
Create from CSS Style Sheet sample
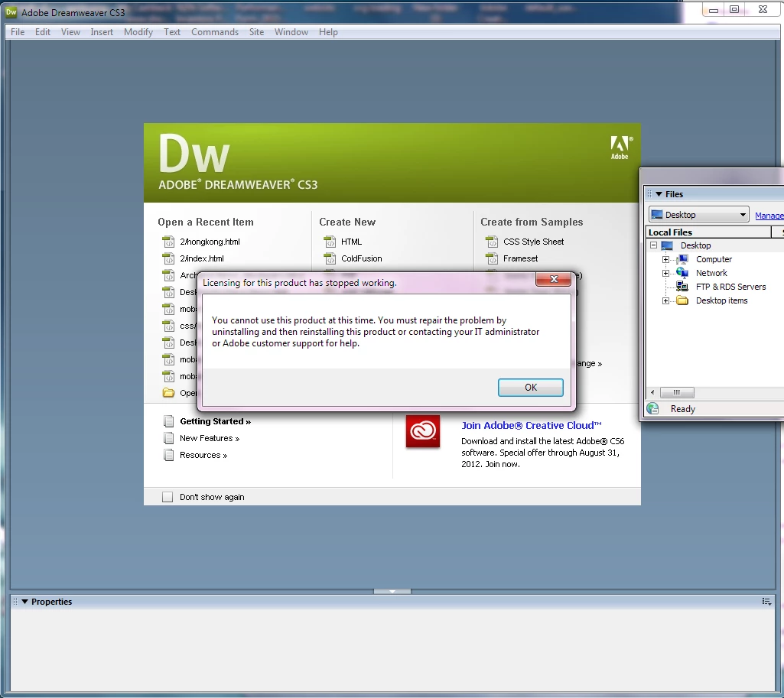[533, 242]
